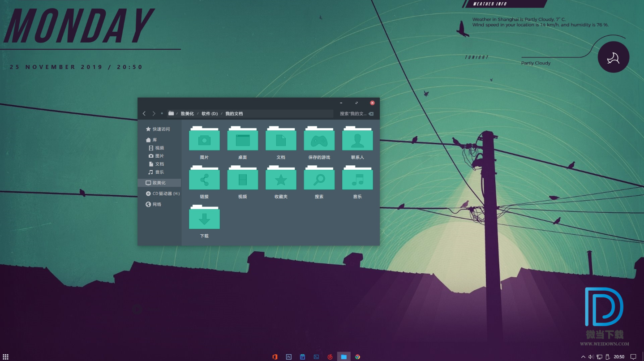Select 软件 (D:) in the breadcrumb path
The image size is (644, 361).
[210, 114]
